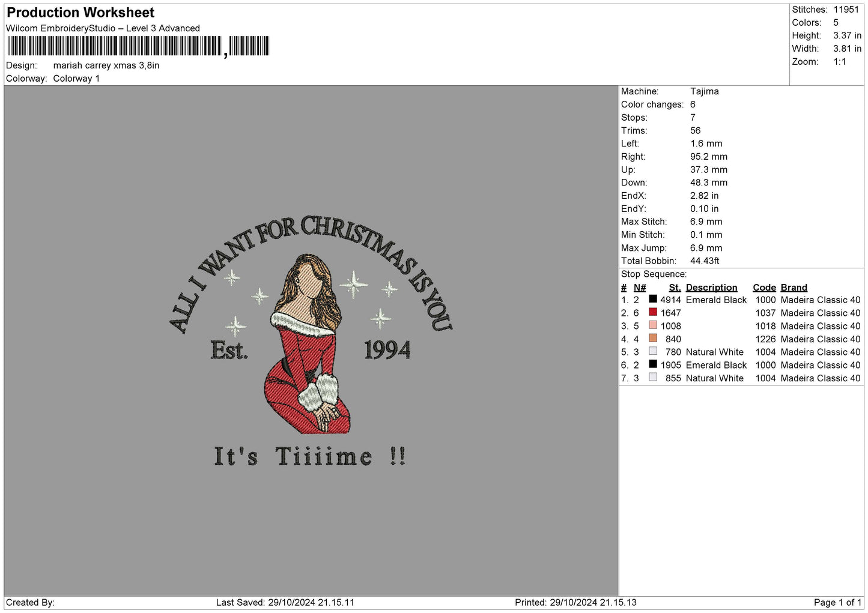Click the Machine value Tajima
Viewport: 868px width, 613px height.
click(705, 91)
